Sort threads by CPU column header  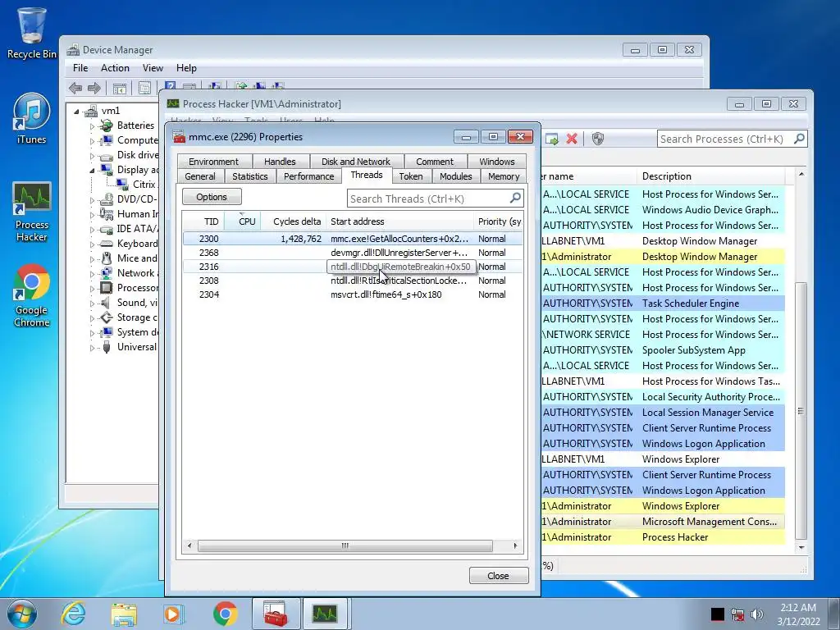point(242,221)
